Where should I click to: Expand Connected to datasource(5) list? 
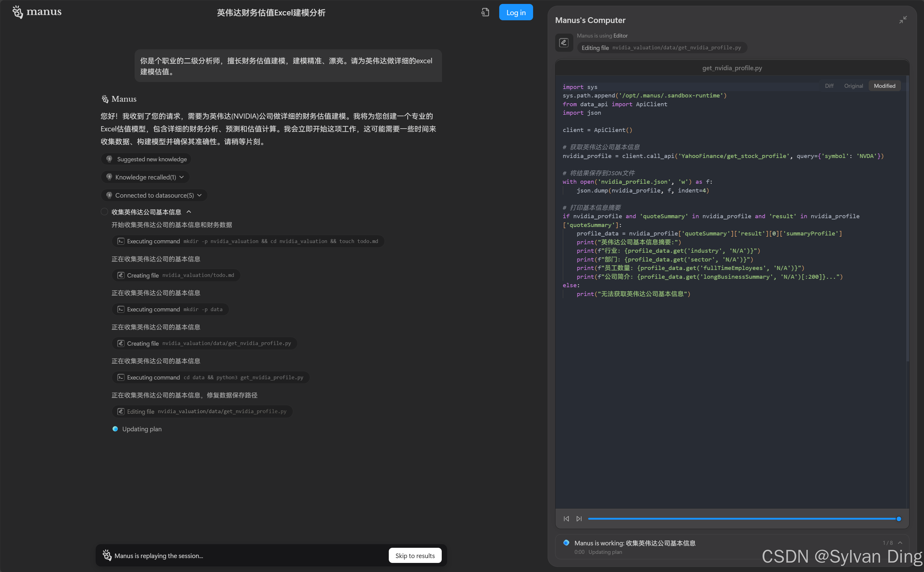(154, 195)
